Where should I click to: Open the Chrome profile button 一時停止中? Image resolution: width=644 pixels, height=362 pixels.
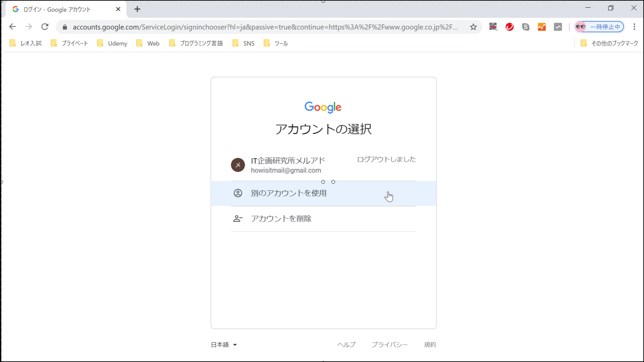point(599,27)
